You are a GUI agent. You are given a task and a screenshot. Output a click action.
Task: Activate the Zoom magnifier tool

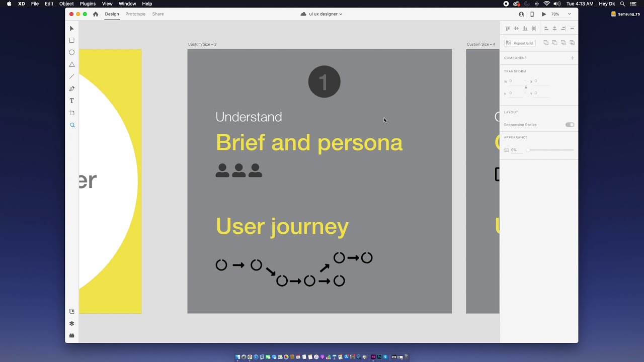click(x=72, y=125)
